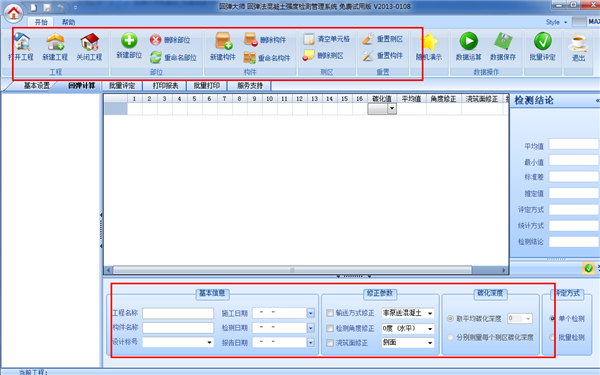The image size is (600, 375).
Task: Enable the 输送方式修正 checkbox
Action: tap(330, 313)
